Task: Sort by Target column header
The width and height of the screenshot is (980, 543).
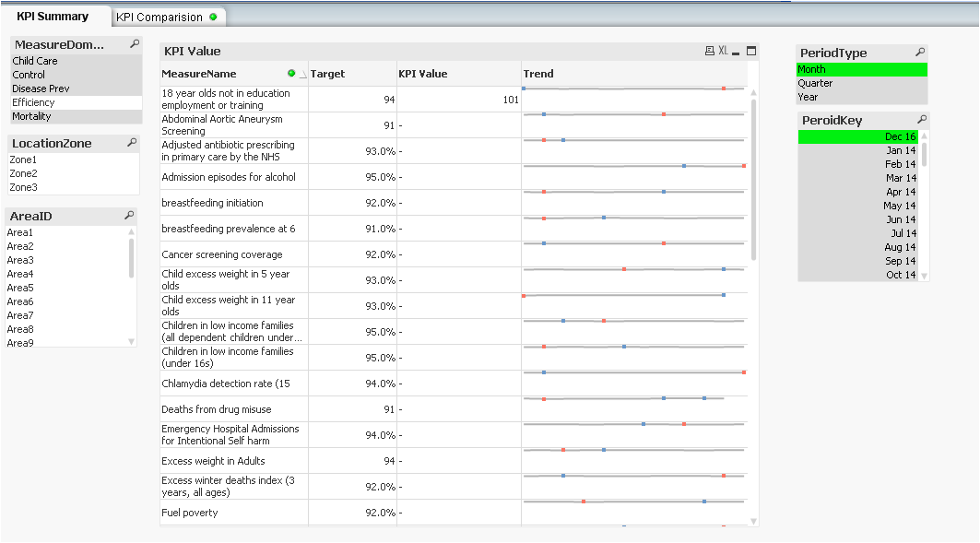Action: pos(327,74)
